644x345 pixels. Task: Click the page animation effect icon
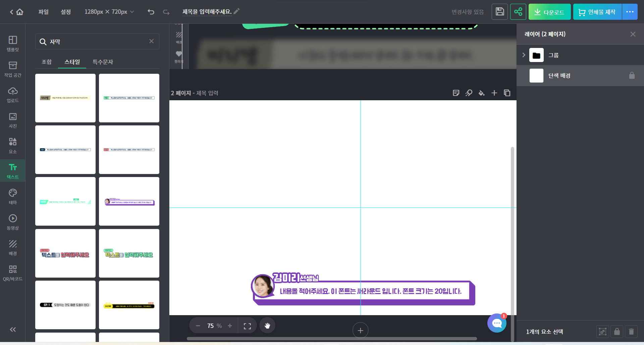coord(469,93)
